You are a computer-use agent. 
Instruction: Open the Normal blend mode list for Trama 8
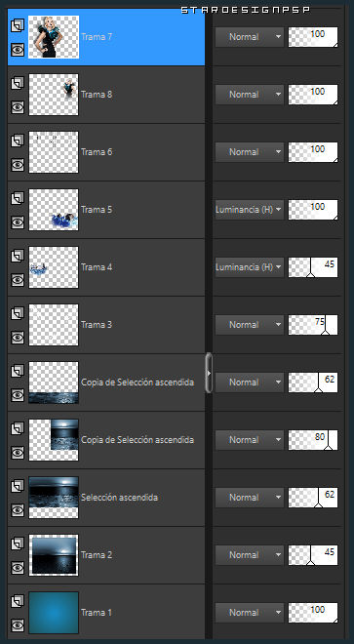click(x=250, y=95)
